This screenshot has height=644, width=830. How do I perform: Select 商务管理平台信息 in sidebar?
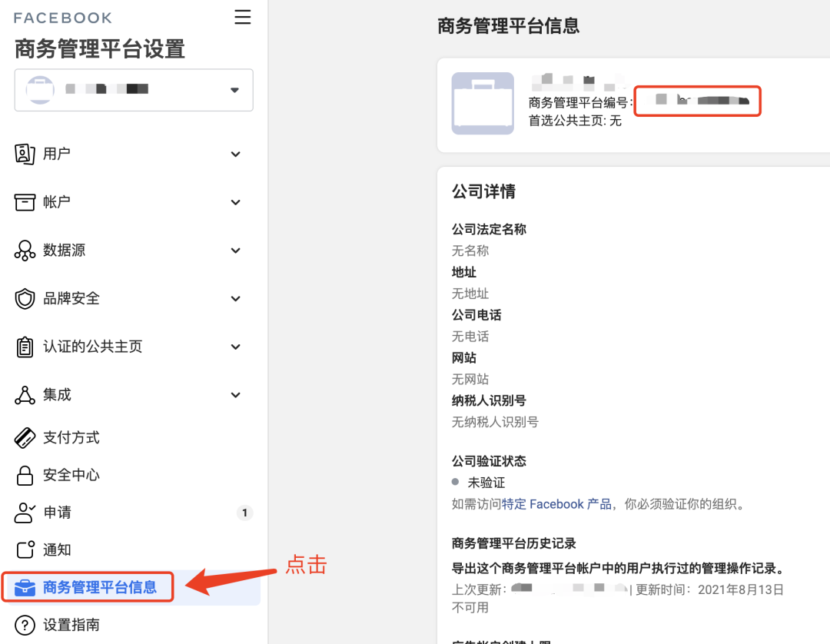pos(99,587)
